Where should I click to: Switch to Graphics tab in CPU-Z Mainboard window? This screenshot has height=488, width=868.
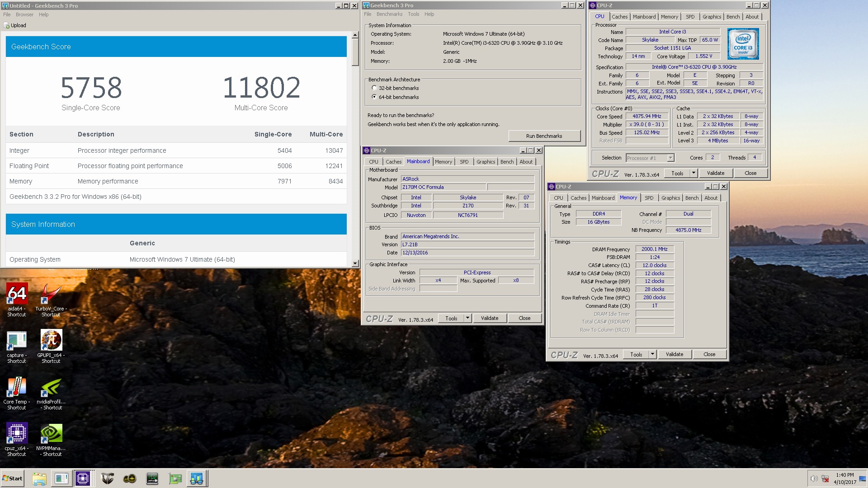pos(486,162)
